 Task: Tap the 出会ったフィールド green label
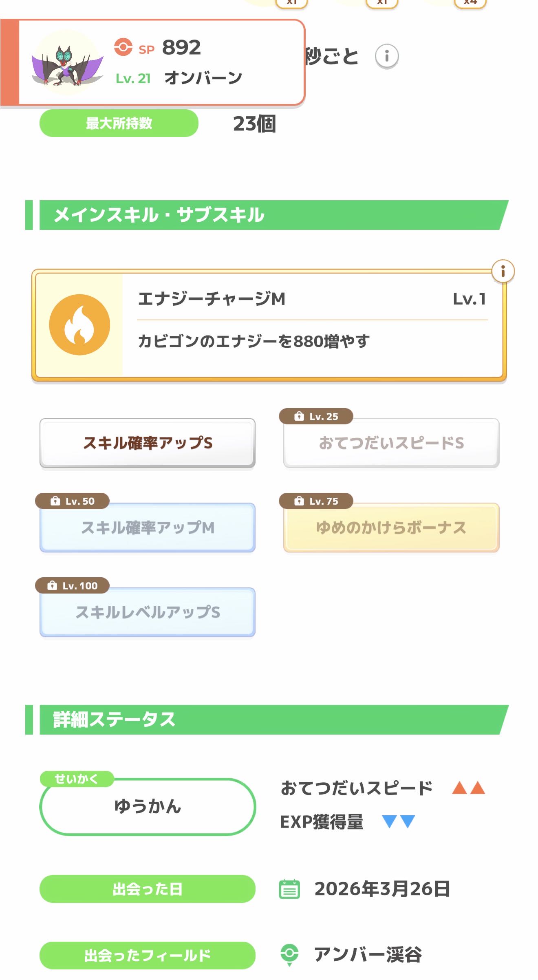click(148, 955)
